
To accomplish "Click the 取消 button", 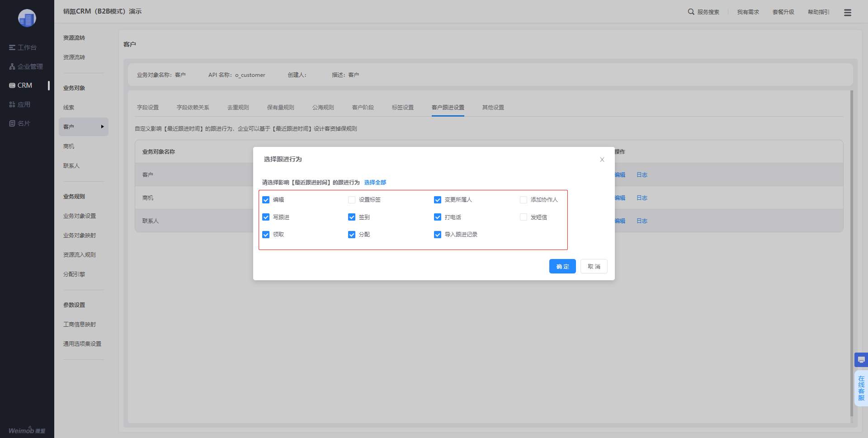I will pyautogui.click(x=594, y=266).
